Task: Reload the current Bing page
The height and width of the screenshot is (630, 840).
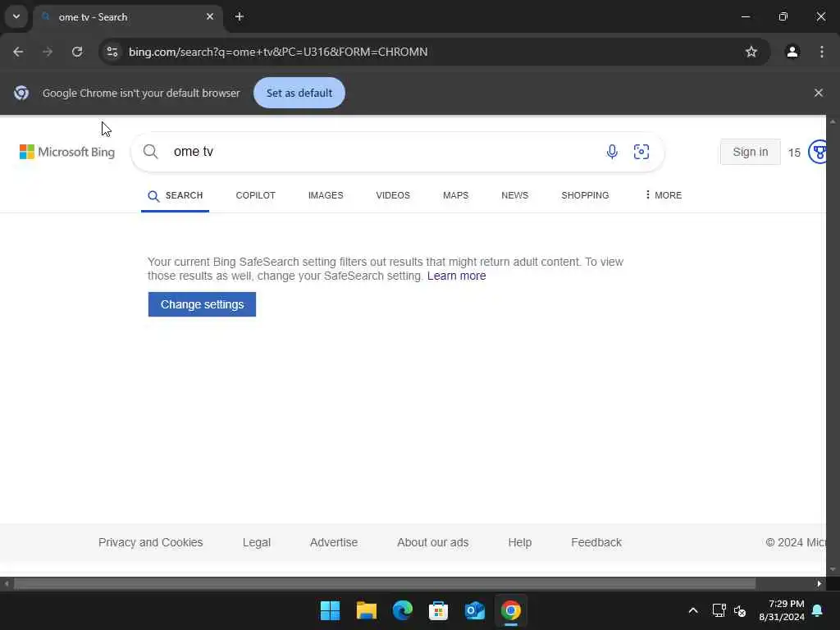Action: [x=77, y=52]
